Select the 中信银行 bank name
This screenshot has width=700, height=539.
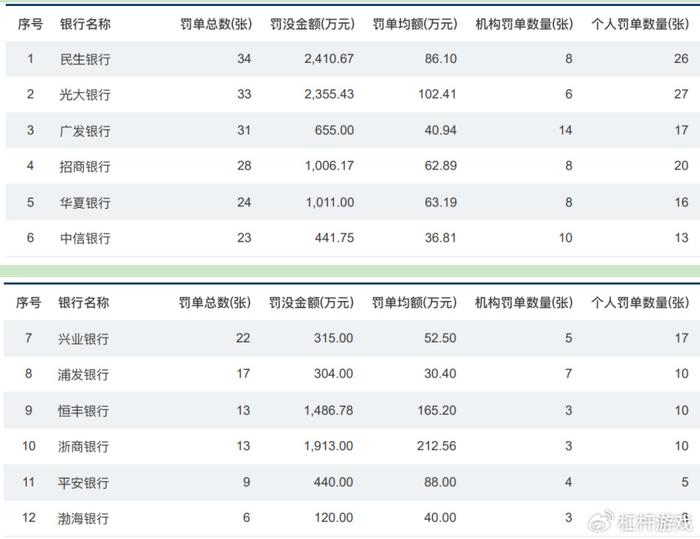85,238
